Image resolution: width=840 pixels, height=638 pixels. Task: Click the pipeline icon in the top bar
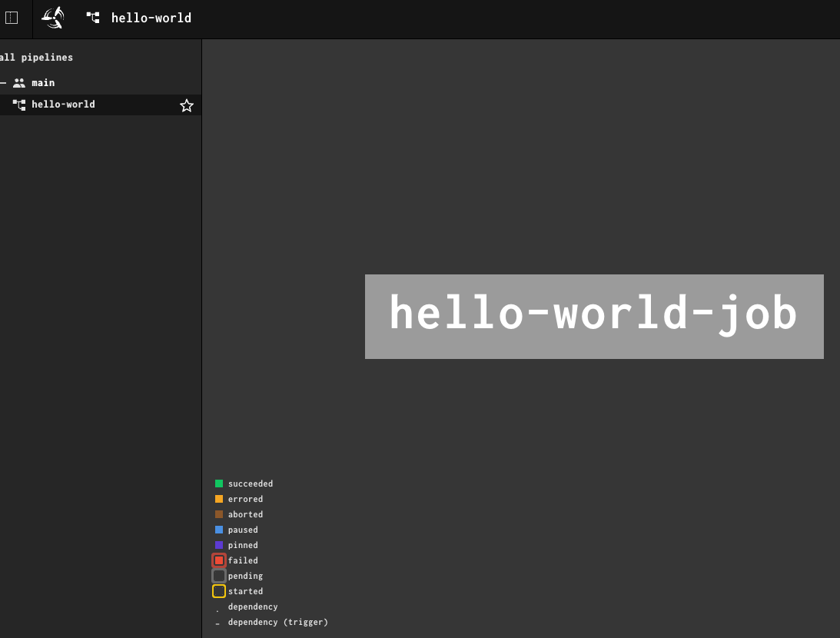point(93,18)
